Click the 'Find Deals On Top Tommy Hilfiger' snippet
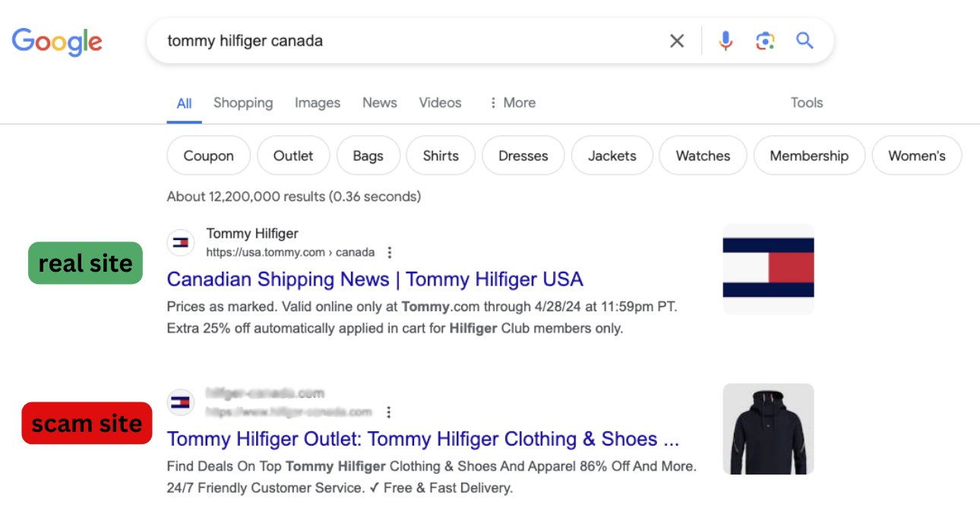This screenshot has width=980, height=520. [x=432, y=477]
